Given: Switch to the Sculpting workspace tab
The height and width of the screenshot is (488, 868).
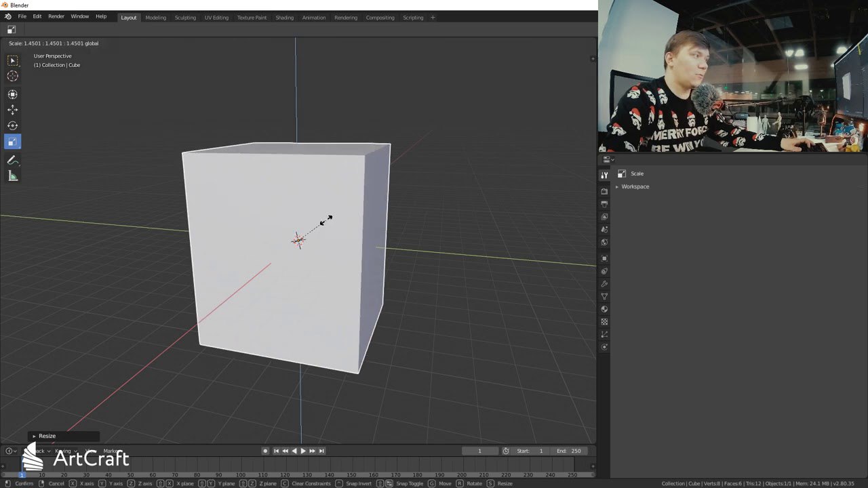Looking at the screenshot, I should click(x=186, y=18).
